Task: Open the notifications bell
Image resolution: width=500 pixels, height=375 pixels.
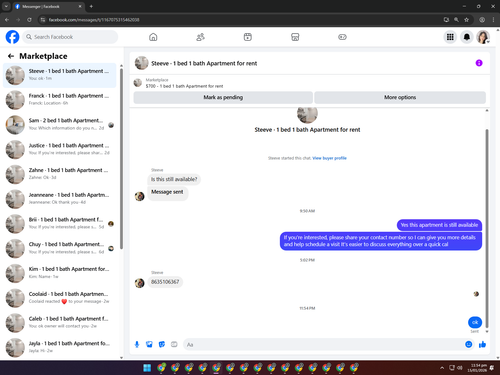Action: tap(467, 37)
